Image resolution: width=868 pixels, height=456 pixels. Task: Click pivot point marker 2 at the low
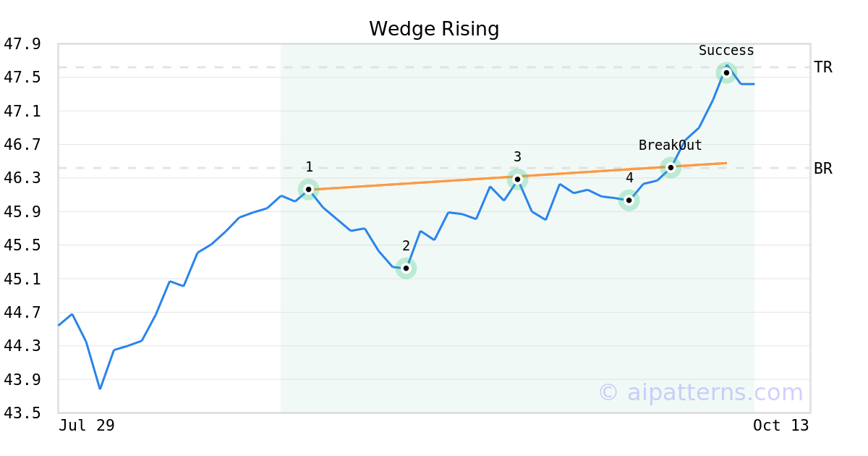(407, 269)
